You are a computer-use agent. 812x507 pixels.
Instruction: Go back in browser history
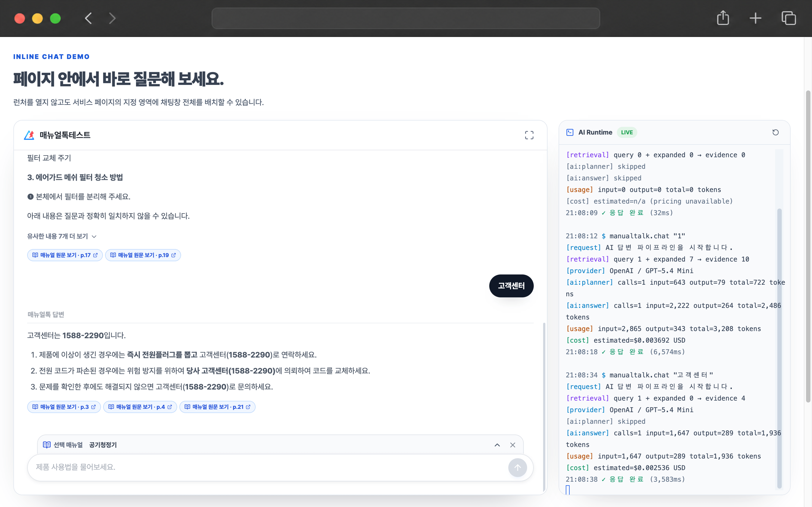88,18
